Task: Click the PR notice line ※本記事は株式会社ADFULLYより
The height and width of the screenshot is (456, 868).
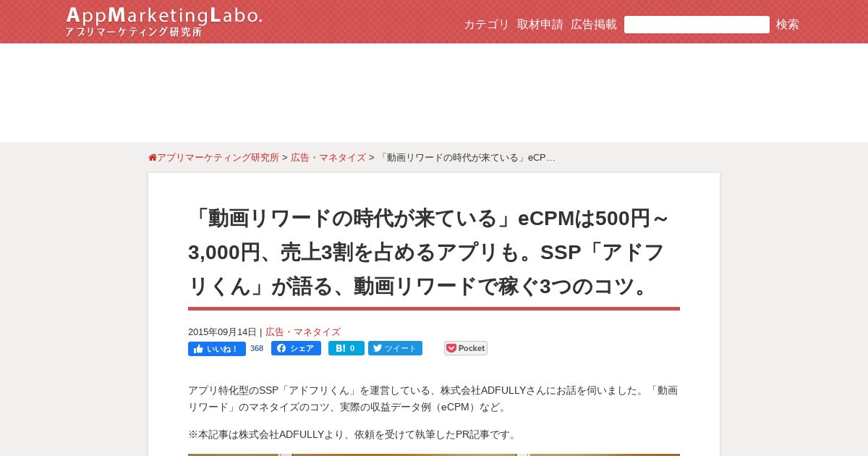Action: (354, 434)
